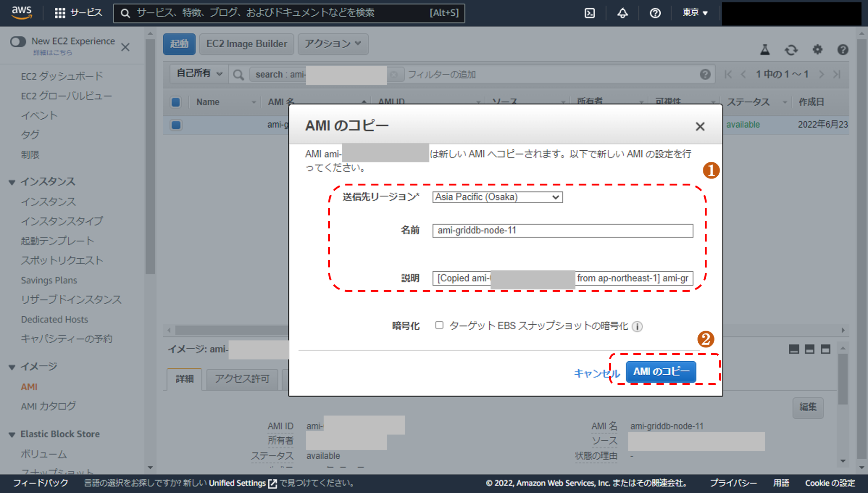The width and height of the screenshot is (868, 493).
Task: Toggle the select-all checkbox in table header
Action: (176, 102)
